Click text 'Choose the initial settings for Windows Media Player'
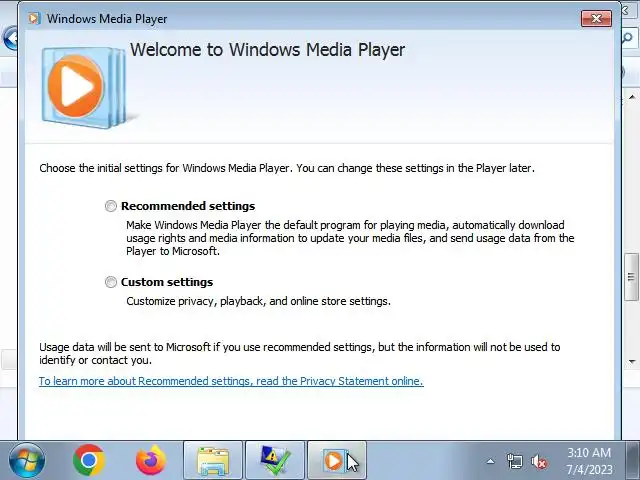 tap(166, 168)
